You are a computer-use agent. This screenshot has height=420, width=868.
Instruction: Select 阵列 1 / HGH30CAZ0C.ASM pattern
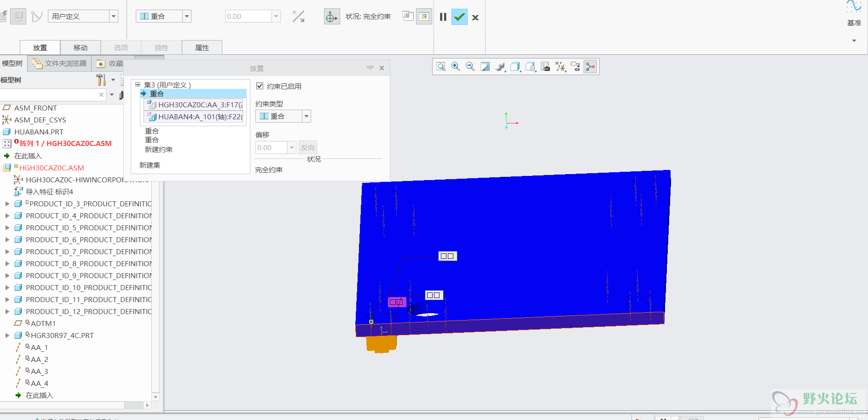point(65,144)
